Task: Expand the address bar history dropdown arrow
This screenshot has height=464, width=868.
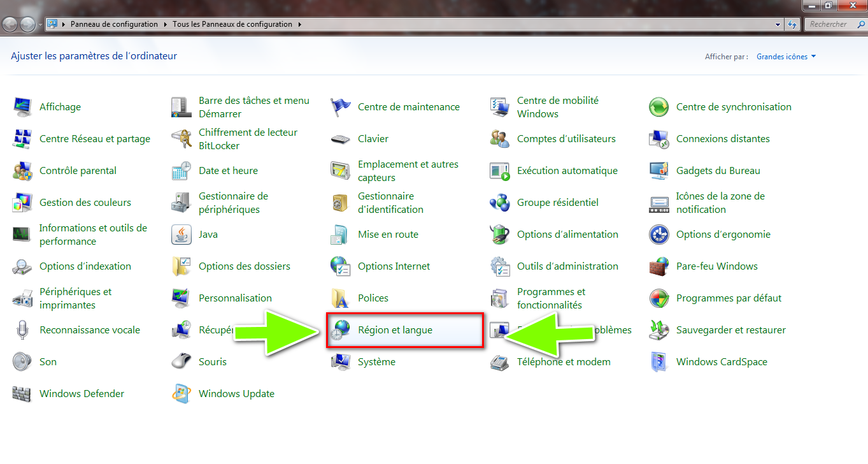Action: click(778, 24)
